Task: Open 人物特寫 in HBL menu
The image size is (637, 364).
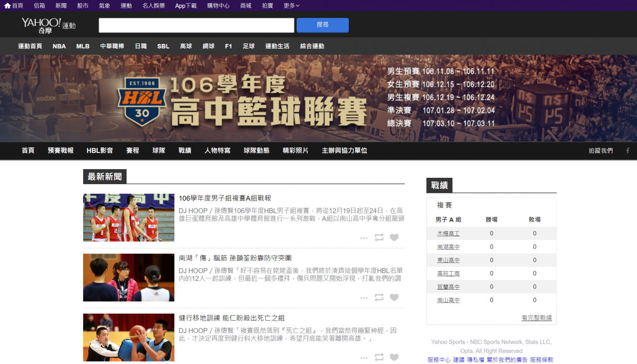Action: click(217, 150)
